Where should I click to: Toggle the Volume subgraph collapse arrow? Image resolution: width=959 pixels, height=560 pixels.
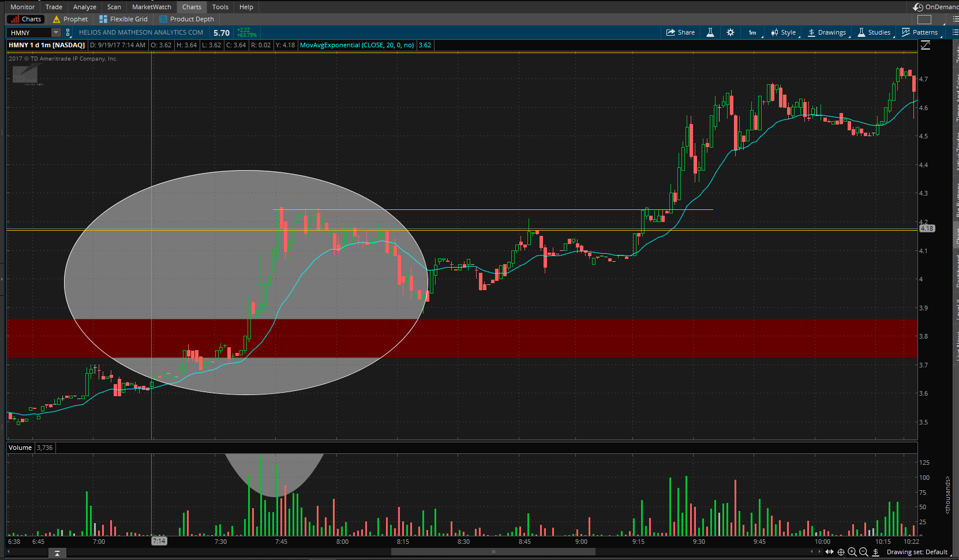[x=57, y=553]
